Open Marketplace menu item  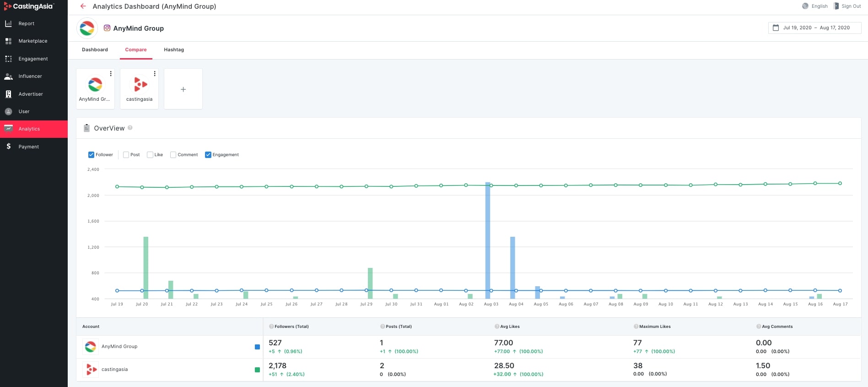[x=34, y=41]
